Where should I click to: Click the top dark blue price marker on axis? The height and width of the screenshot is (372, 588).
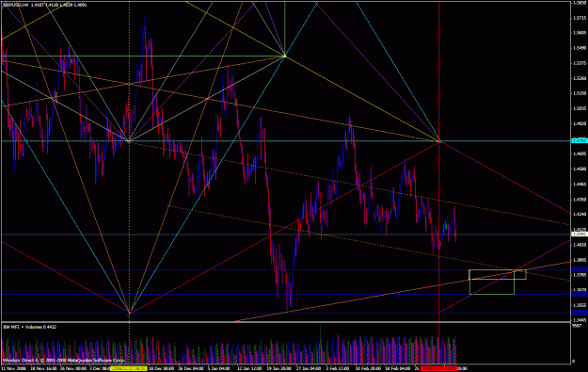(x=579, y=269)
